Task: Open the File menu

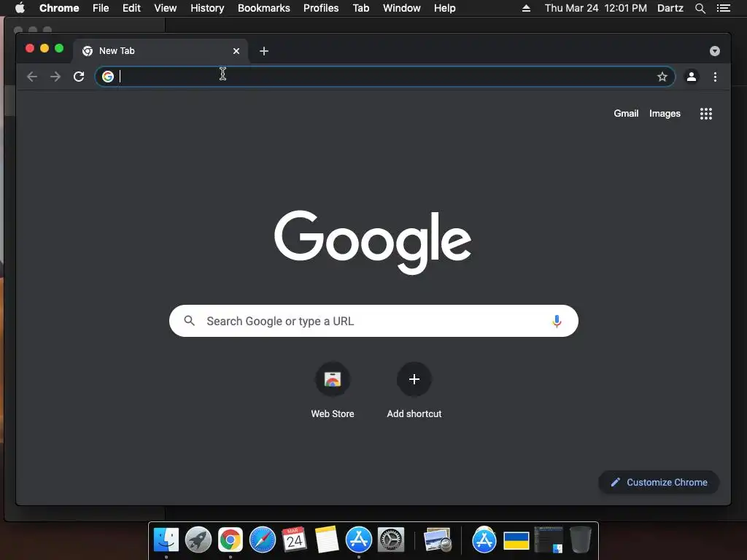Action: tap(101, 8)
